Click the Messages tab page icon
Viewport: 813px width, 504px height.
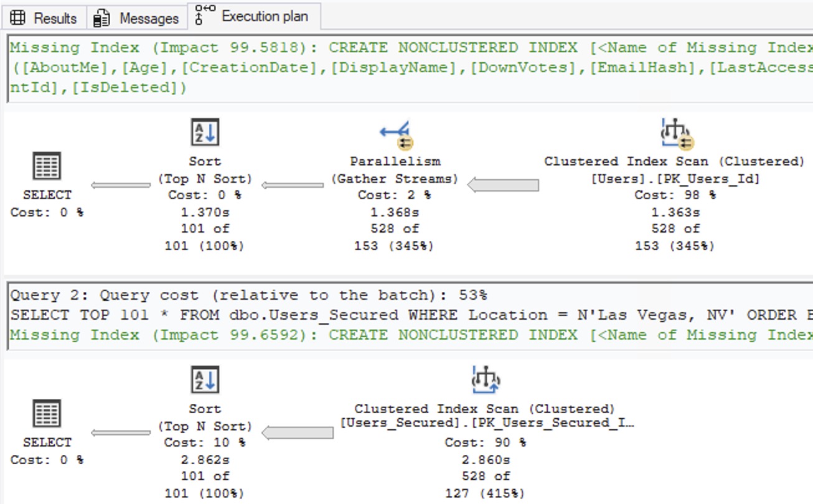pyautogui.click(x=101, y=19)
